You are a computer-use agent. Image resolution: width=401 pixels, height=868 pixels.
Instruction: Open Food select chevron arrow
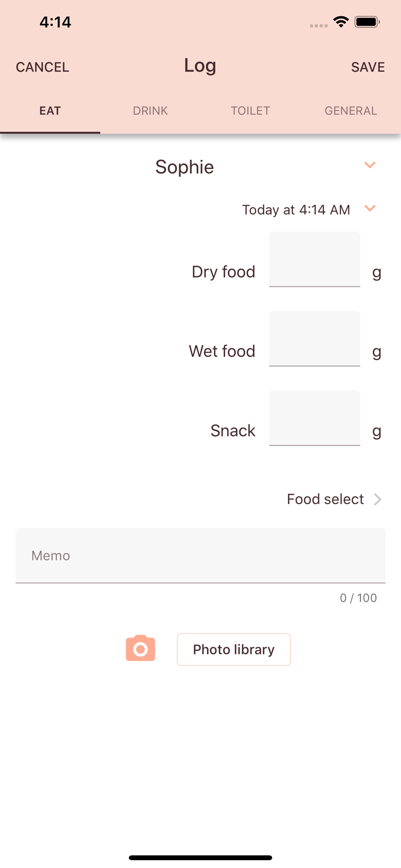tap(378, 500)
